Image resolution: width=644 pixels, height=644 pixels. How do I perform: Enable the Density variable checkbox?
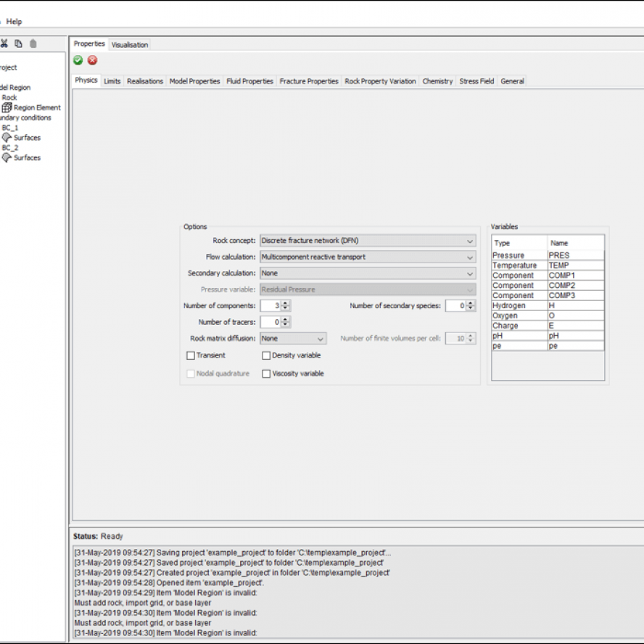click(266, 355)
